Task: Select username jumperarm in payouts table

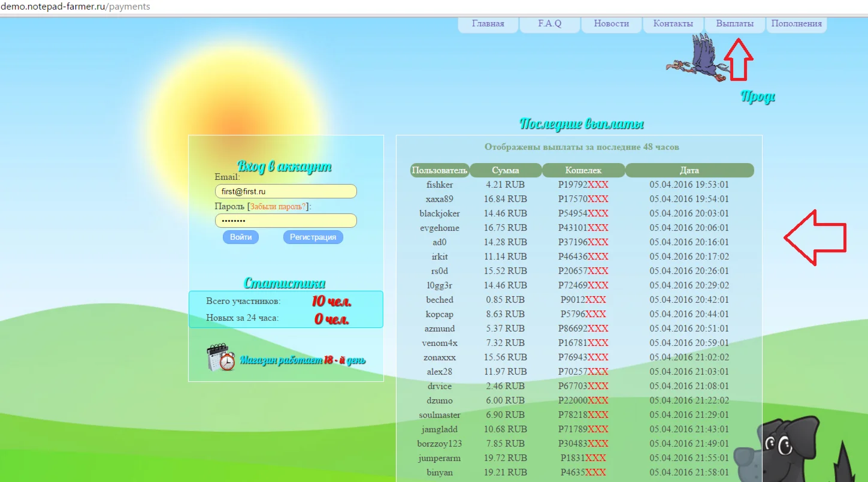Action: 440,458
